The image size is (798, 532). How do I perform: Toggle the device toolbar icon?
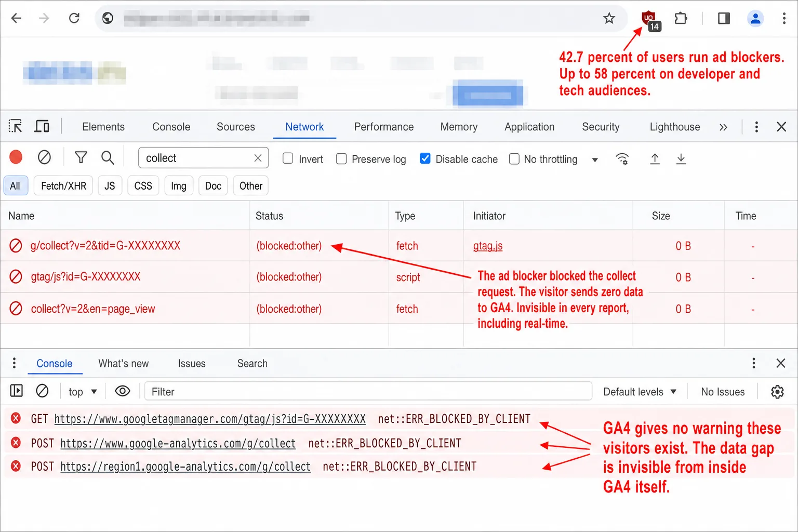click(x=42, y=126)
